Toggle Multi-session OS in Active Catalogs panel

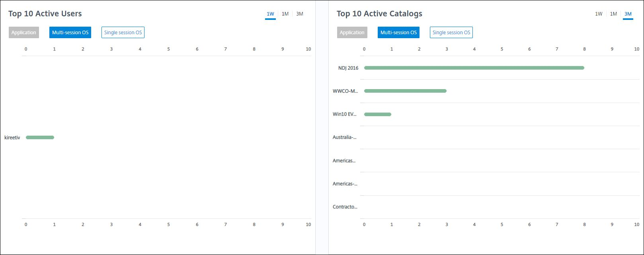pos(398,33)
